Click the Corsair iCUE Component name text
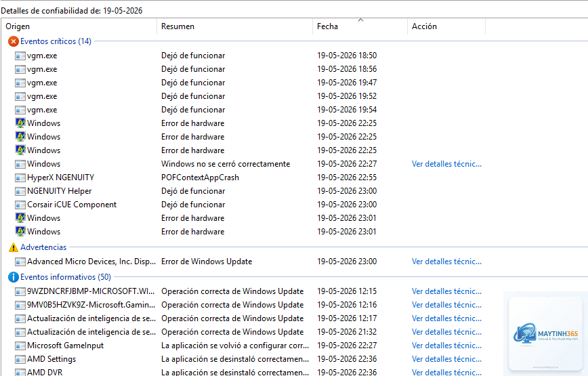588x376 pixels. [x=72, y=205]
